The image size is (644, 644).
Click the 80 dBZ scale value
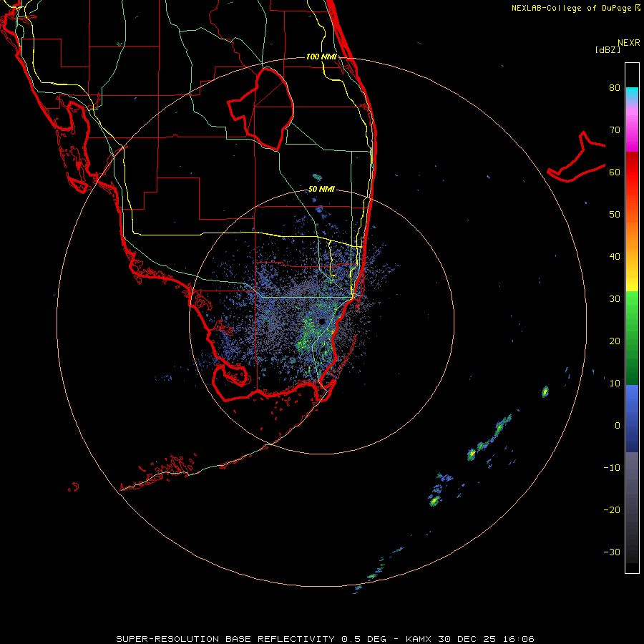[615, 87]
